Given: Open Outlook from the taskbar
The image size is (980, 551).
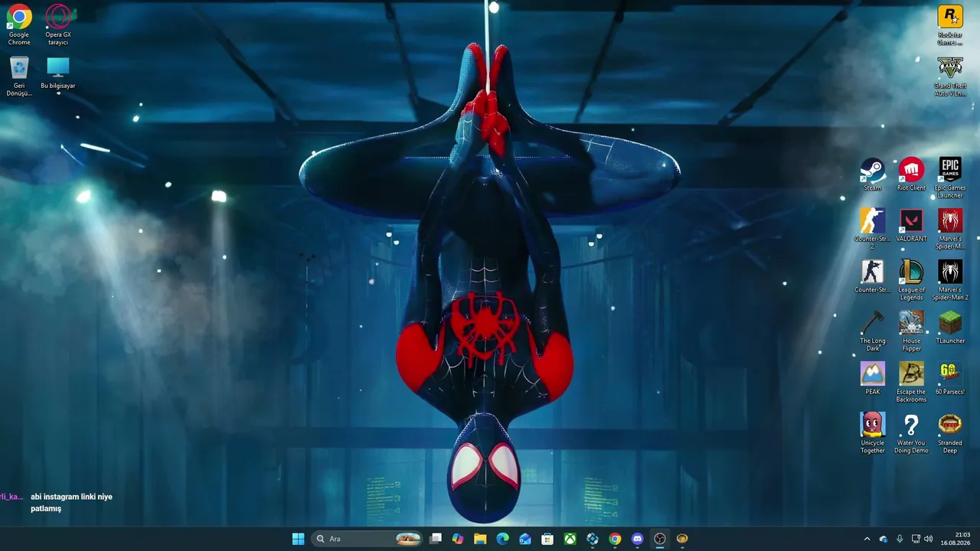Looking at the screenshot, I should tap(525, 539).
